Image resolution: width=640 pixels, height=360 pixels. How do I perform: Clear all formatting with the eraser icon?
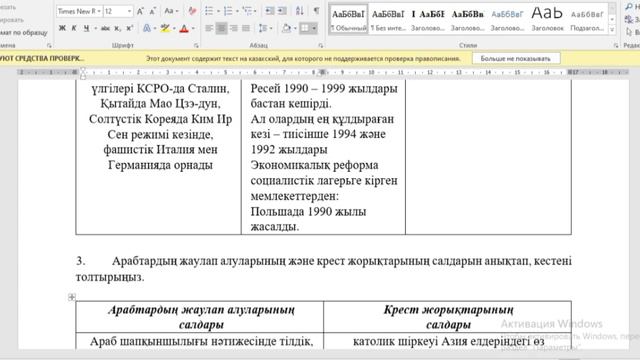coord(192,11)
